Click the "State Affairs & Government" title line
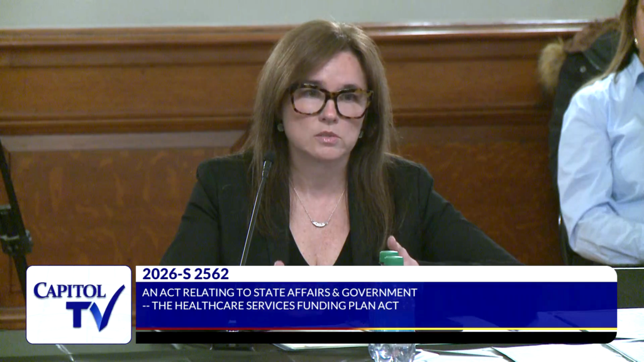Screen dimensions: 644x362 click(x=280, y=292)
